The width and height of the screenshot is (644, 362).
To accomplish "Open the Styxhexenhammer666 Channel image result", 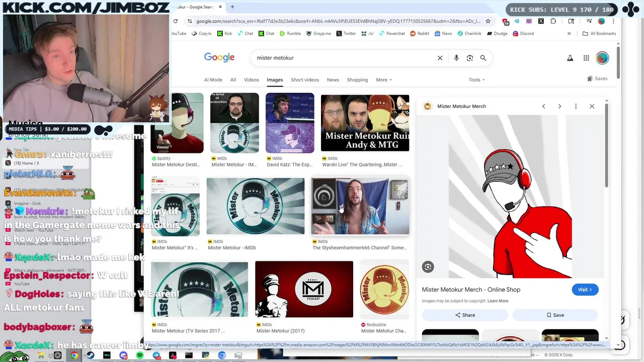I will [x=360, y=206].
